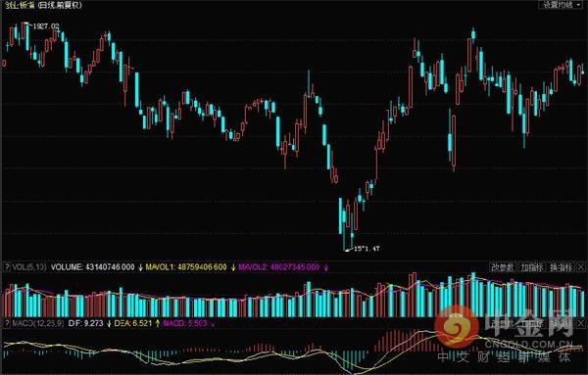Open the MACD indicator help question mark

click(x=7, y=323)
